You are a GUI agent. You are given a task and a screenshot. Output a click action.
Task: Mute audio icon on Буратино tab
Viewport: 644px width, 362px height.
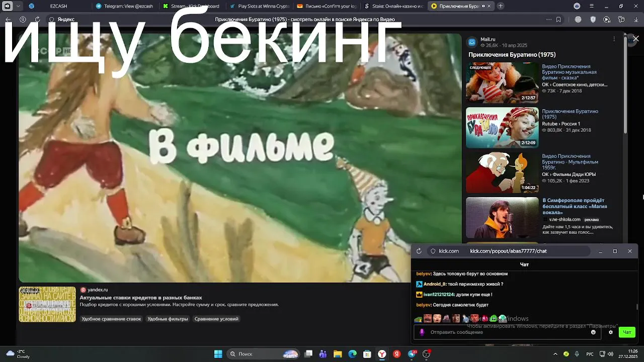tap(484, 6)
